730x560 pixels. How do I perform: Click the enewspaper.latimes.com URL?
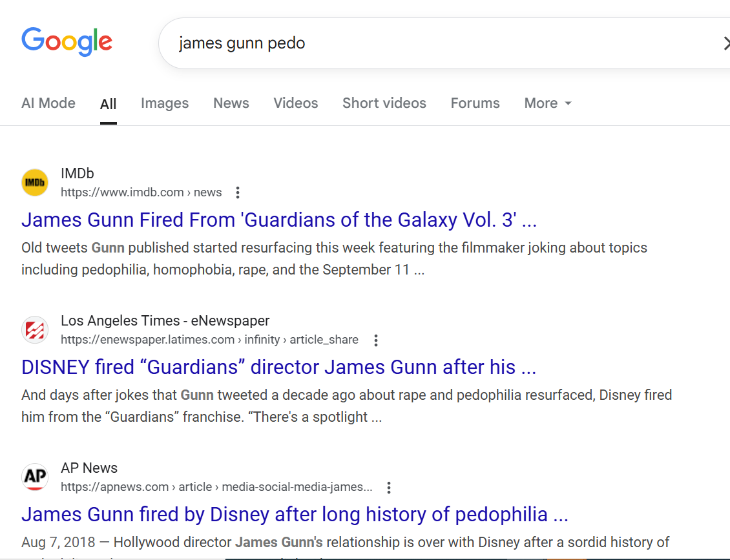(209, 340)
